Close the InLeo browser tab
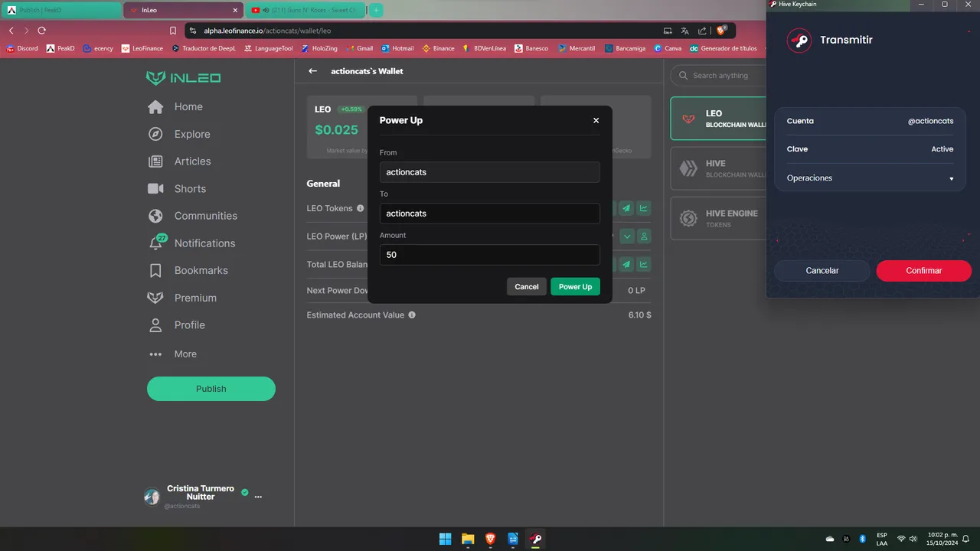 [234, 10]
